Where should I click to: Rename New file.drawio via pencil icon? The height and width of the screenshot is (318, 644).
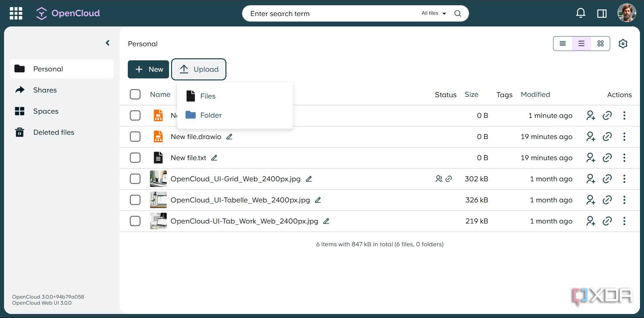tap(229, 137)
